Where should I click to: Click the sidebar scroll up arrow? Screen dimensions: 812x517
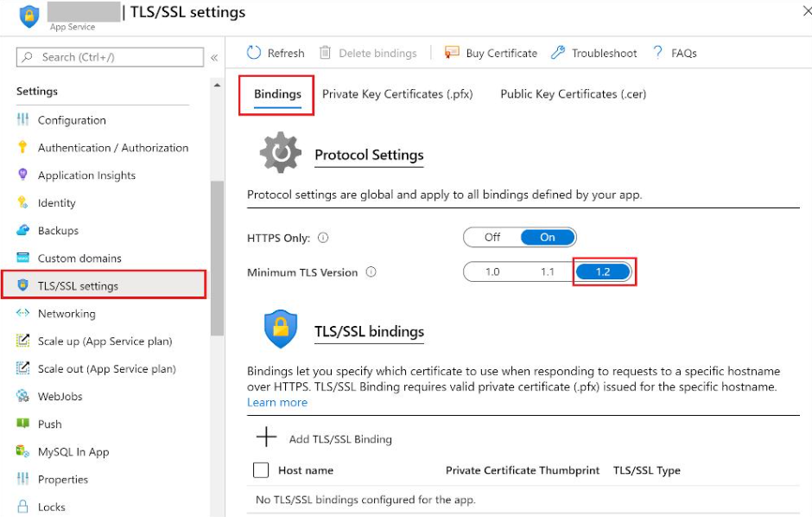[x=217, y=85]
